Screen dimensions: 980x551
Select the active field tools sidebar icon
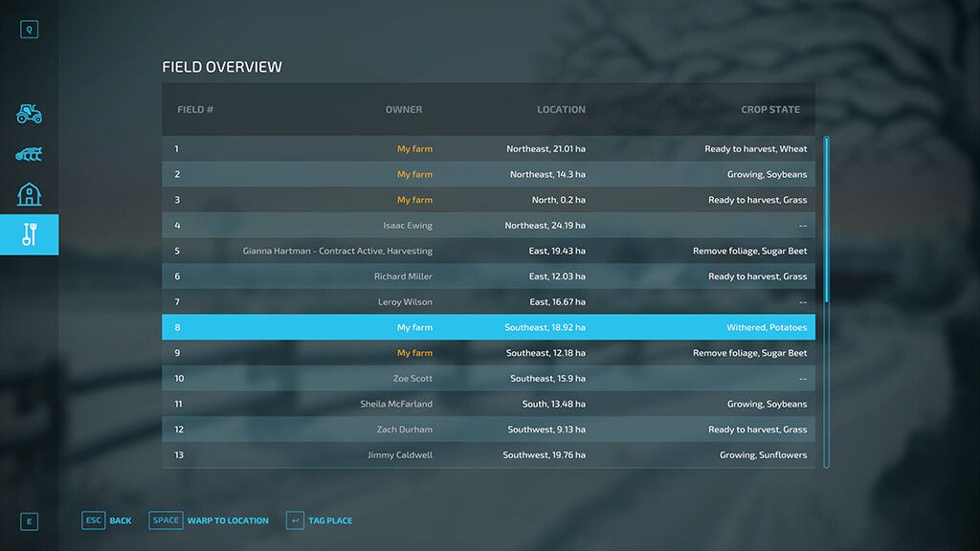30,234
